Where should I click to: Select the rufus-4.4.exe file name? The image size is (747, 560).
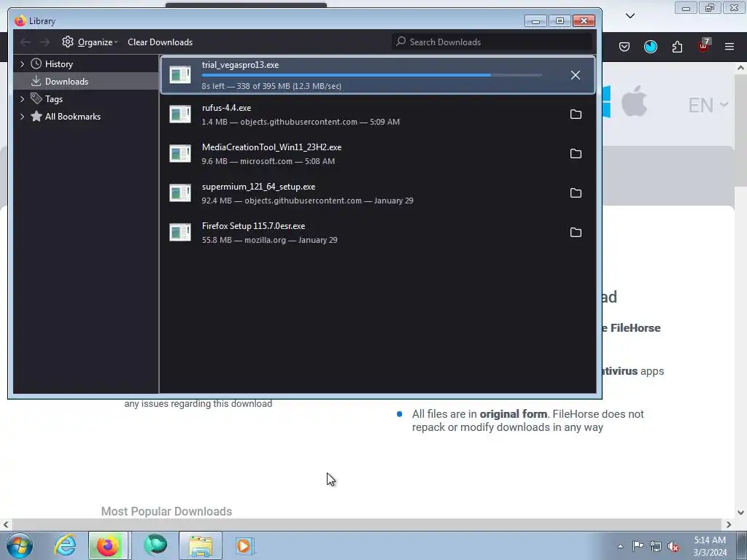point(226,108)
